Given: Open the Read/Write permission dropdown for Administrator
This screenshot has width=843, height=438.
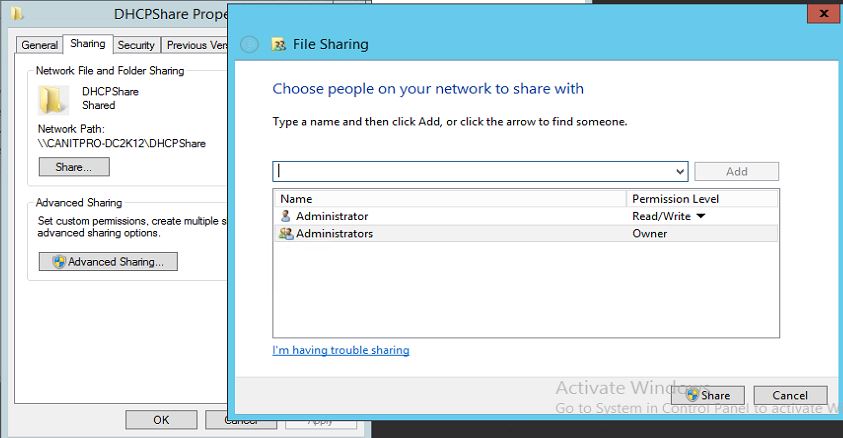Looking at the screenshot, I should [x=701, y=216].
